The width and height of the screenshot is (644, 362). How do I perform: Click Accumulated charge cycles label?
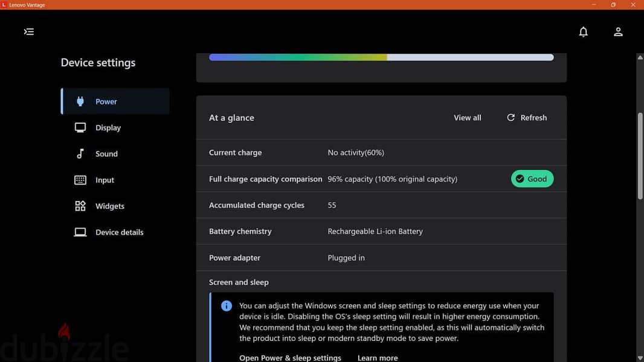pyautogui.click(x=257, y=205)
